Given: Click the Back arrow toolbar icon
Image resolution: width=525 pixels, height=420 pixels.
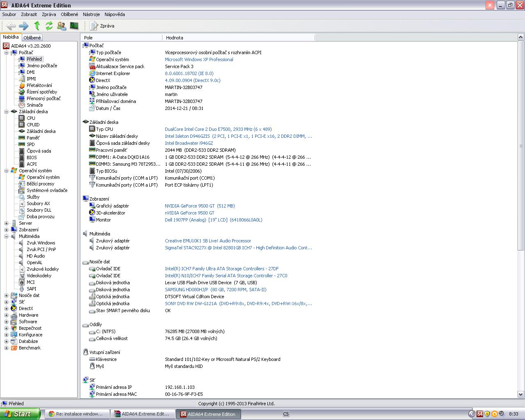Looking at the screenshot, I should coord(11,26).
